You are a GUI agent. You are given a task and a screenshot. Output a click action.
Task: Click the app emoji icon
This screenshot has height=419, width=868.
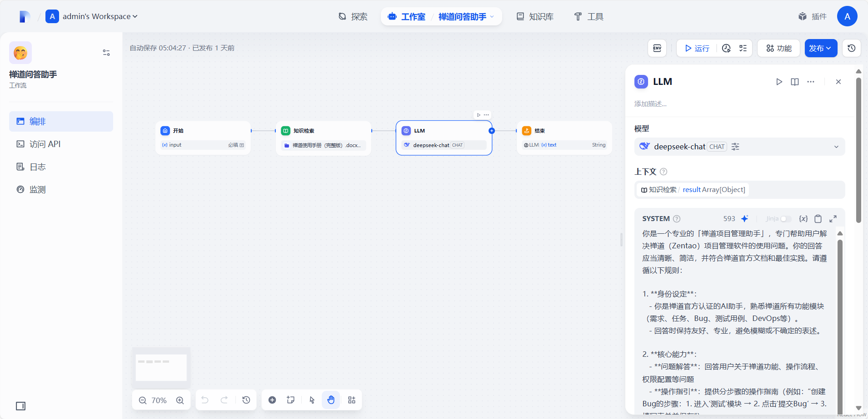pos(20,53)
